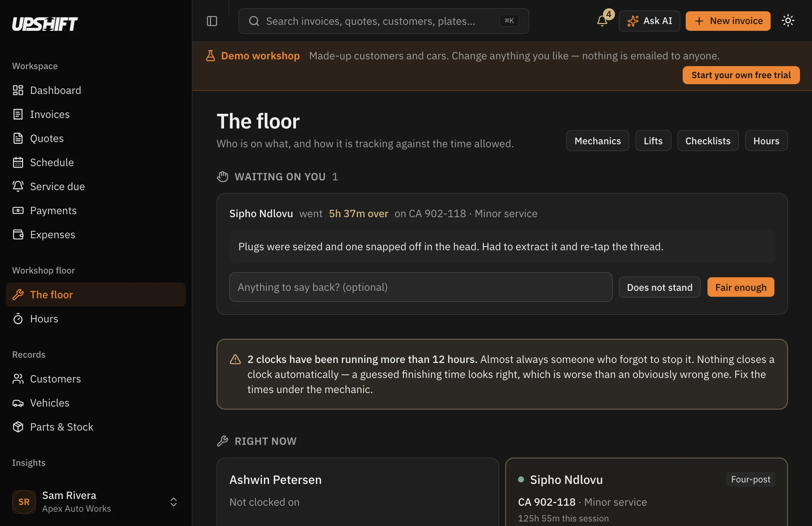Click the Customers people icon
Screen dimensions: 812x526
[18, 379]
